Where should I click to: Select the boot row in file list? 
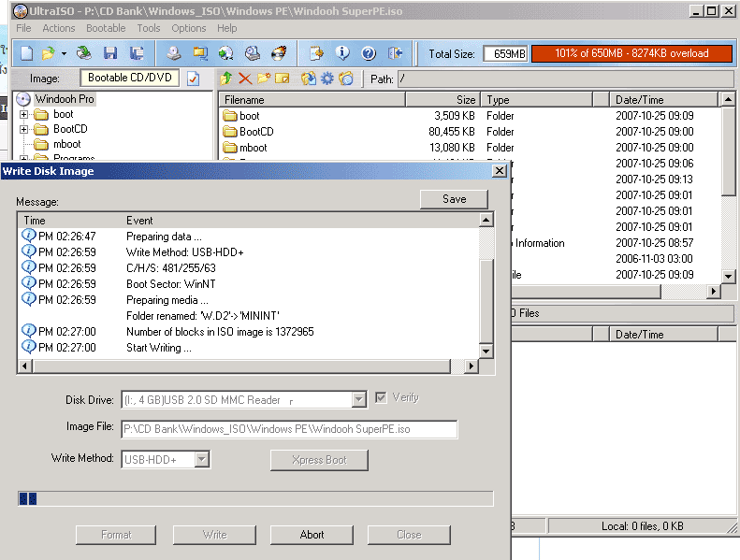coord(470,116)
